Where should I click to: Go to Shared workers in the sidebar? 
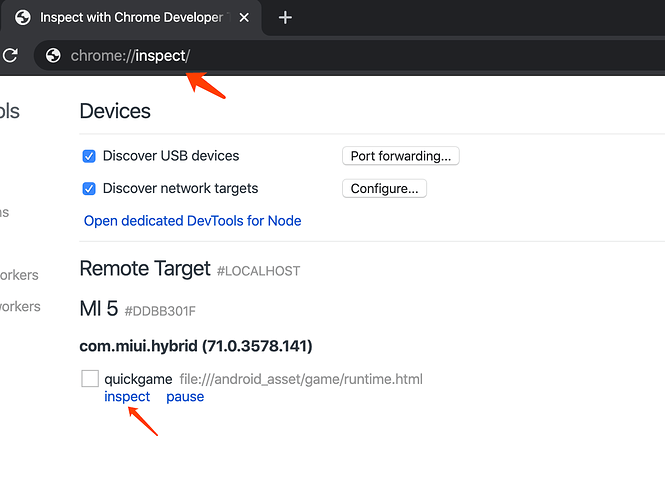tap(18, 275)
